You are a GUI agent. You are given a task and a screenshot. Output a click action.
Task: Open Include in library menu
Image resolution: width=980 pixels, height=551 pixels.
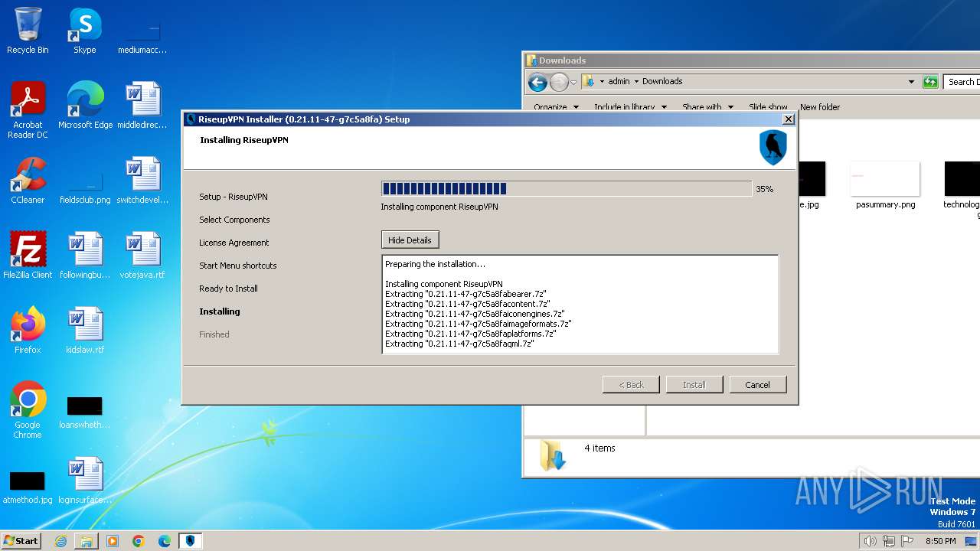pyautogui.click(x=630, y=107)
